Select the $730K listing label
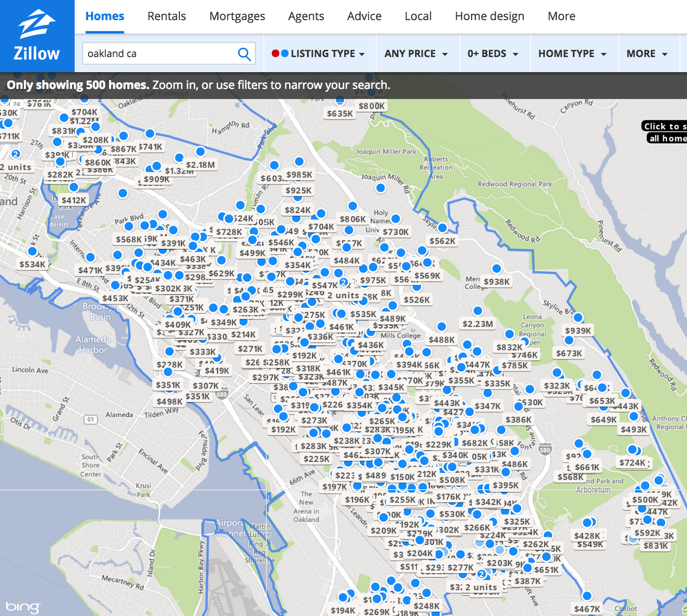This screenshot has width=687, height=616. 396,232
